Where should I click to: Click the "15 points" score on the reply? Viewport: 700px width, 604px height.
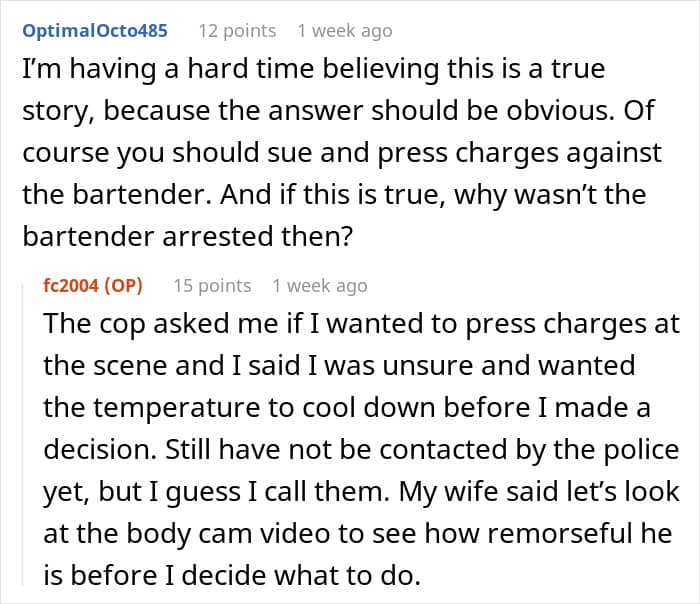pos(211,286)
